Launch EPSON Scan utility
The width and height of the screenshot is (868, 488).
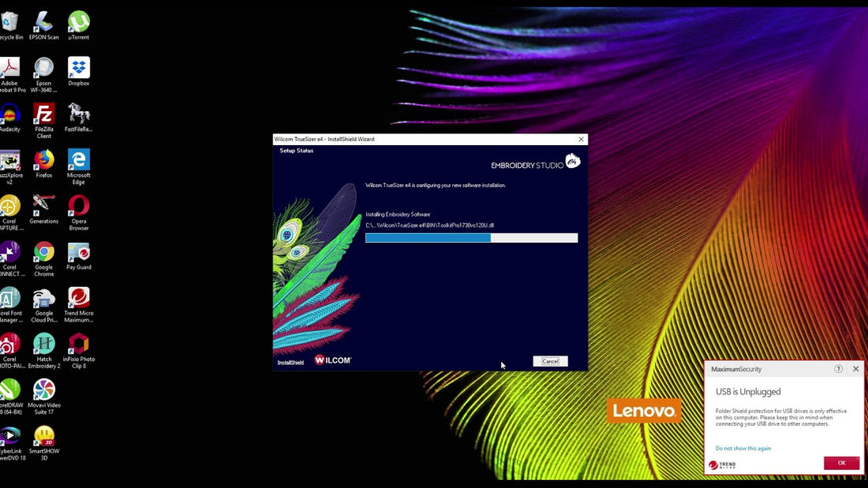[x=43, y=21]
